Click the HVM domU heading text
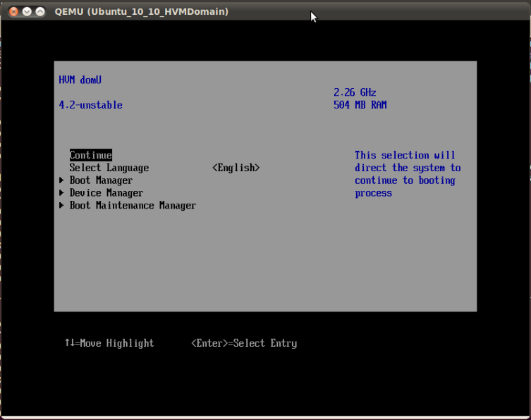Screen dimensions: 531x420 point(80,80)
